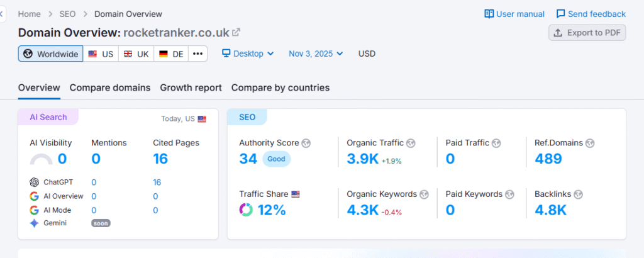Click the Gemini sparkle icon
The image size is (644, 258).
35,223
